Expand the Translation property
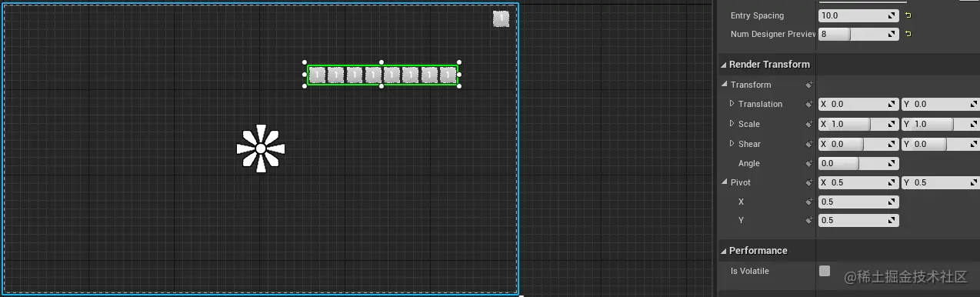Image resolution: width=980 pixels, height=297 pixels. [732, 104]
